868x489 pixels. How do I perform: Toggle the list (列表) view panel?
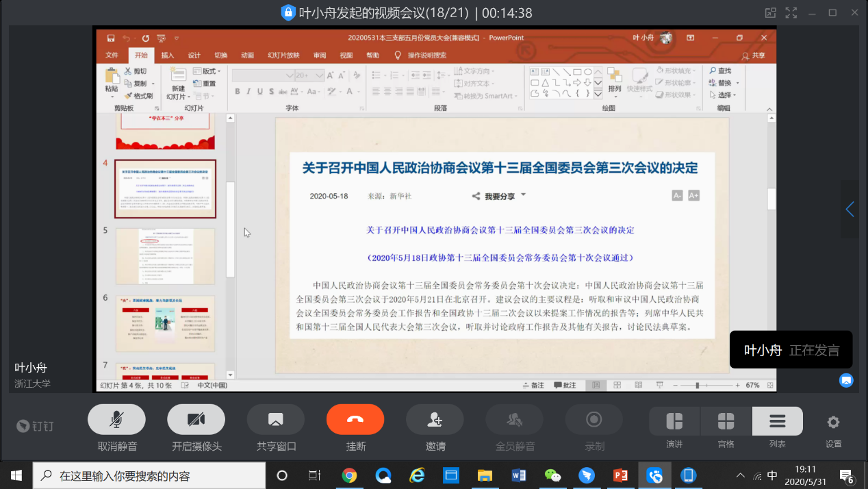[x=777, y=421]
